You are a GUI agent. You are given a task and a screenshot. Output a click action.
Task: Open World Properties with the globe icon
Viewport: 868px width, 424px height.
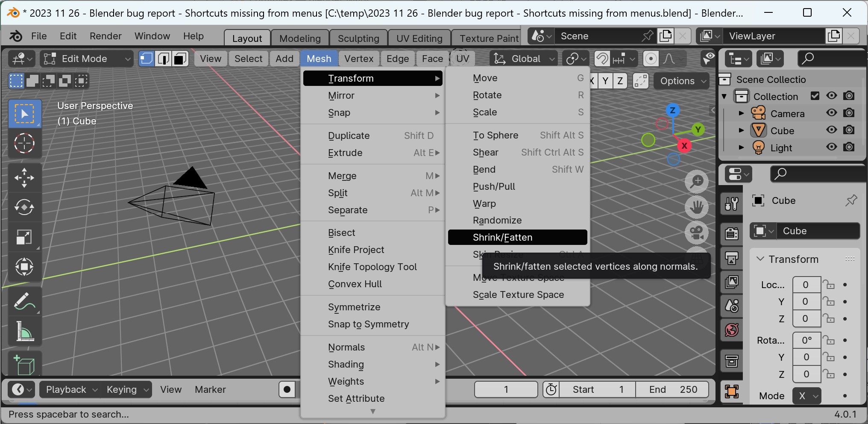731,330
